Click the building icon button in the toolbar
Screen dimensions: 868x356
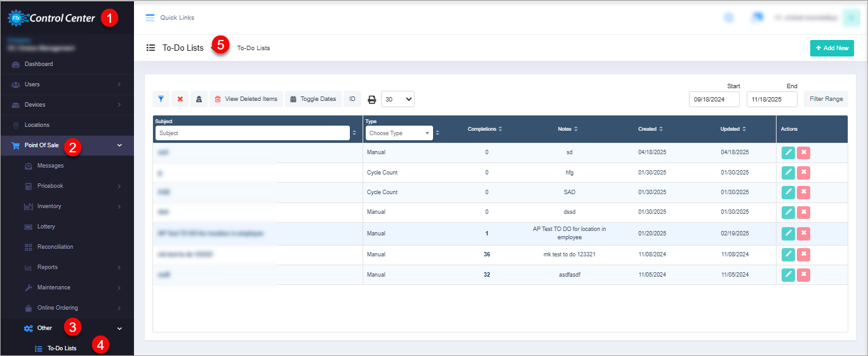(199, 99)
